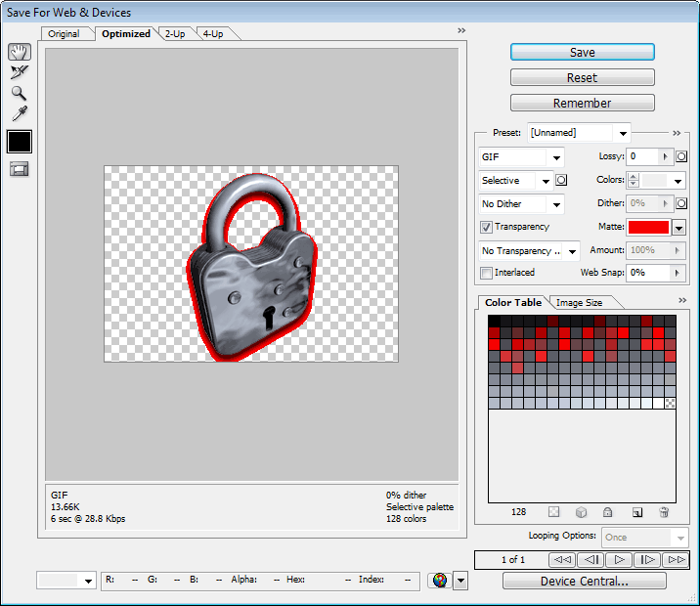This screenshot has height=606, width=700.
Task: Lock selected color padlock icon
Action: (607, 512)
